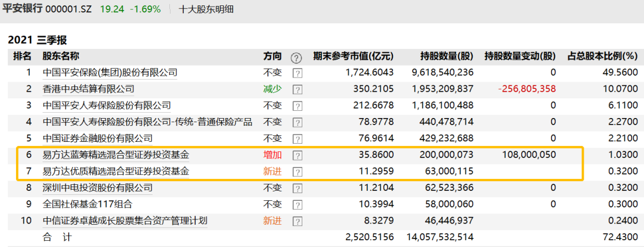Image resolution: width=644 pixels, height=248 pixels.
Task: Click question icon in 易方达蓝筹精选 row
Action: click(x=298, y=156)
